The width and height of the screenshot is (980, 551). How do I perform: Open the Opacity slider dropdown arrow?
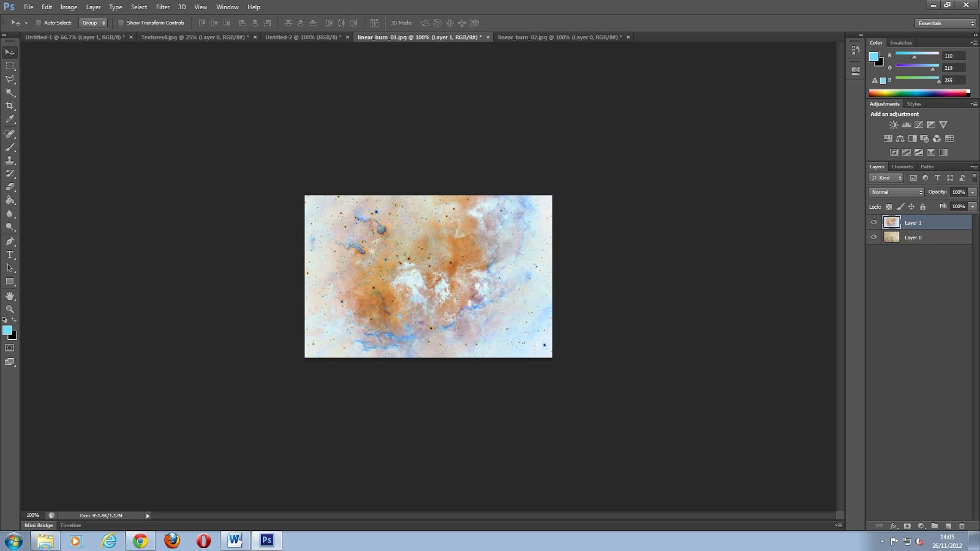coord(972,192)
